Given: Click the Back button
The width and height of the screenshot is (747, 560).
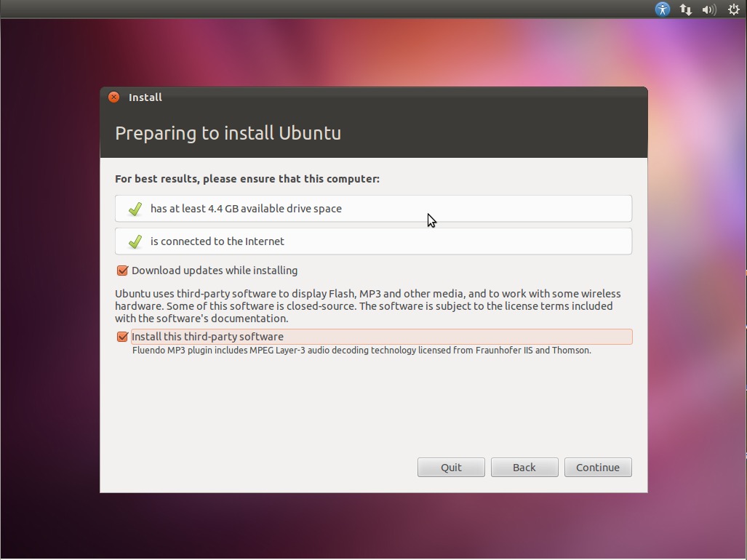Looking at the screenshot, I should 524,467.
